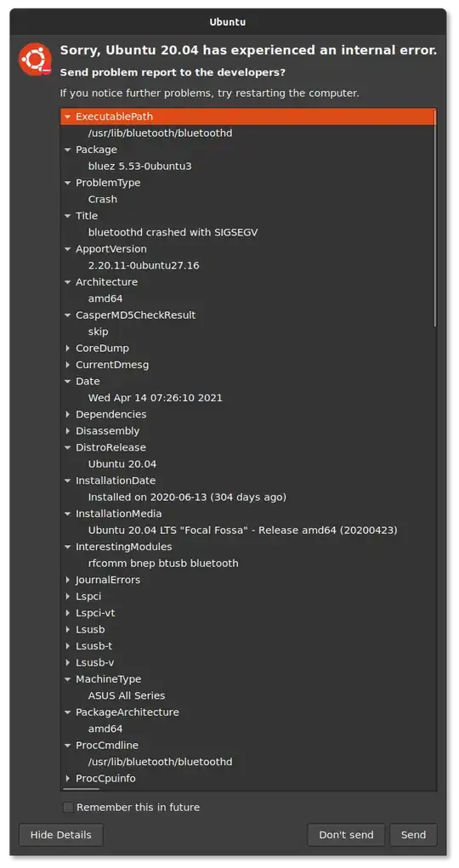Enable the Remember this in future checkbox

click(68, 807)
